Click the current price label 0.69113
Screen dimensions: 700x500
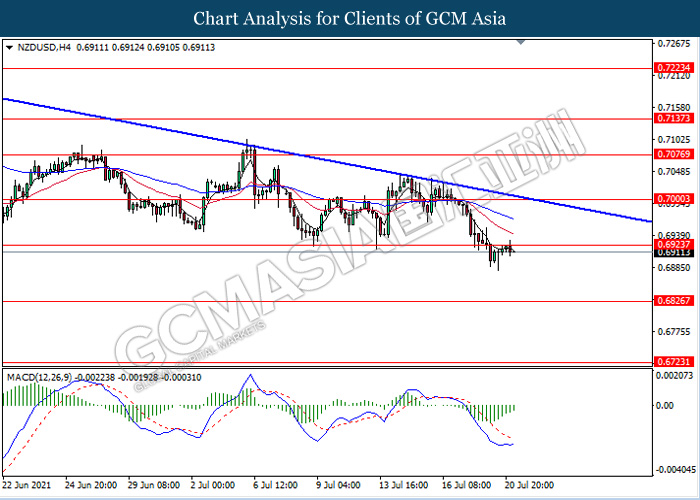tap(674, 253)
